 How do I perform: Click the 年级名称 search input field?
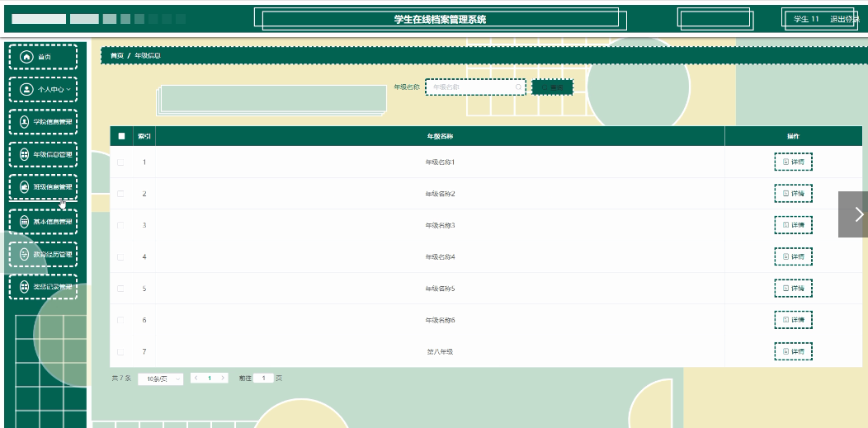(x=475, y=87)
